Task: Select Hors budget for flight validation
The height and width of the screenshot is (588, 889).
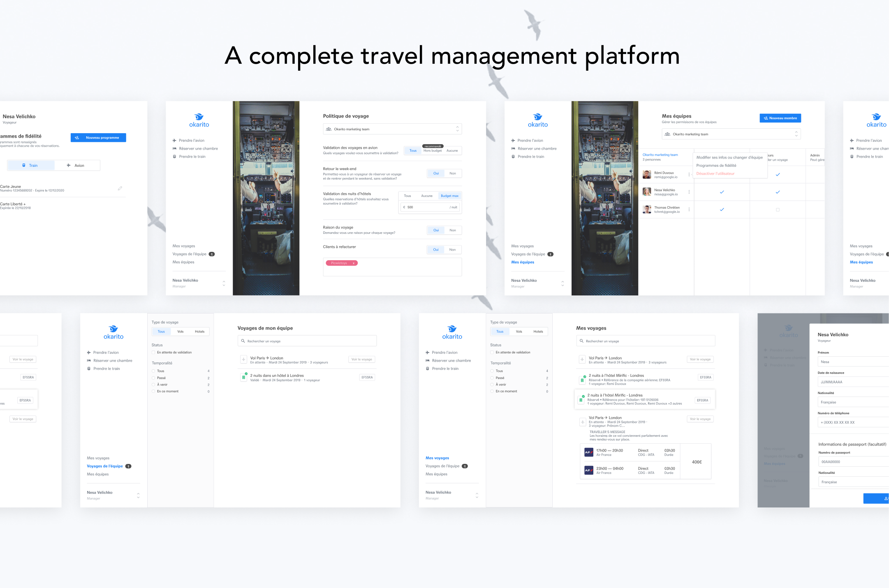Action: [433, 151]
